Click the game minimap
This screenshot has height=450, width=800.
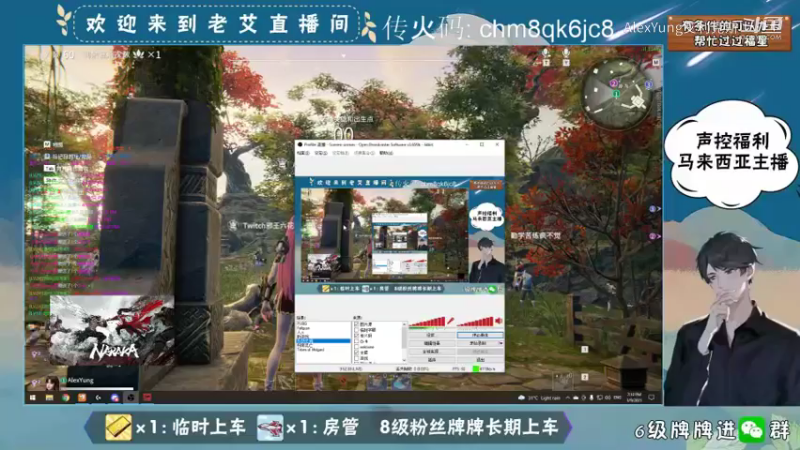coord(618,94)
